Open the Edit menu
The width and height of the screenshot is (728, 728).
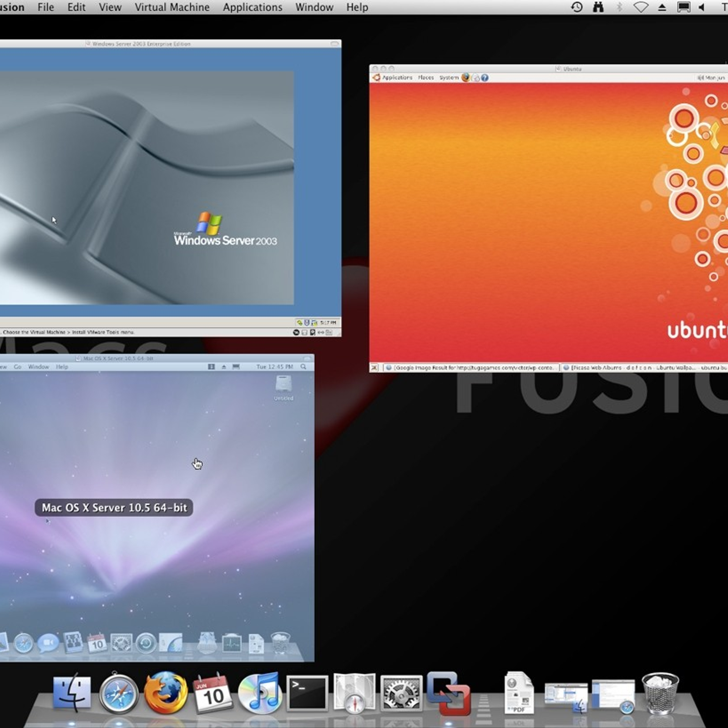coord(76,7)
